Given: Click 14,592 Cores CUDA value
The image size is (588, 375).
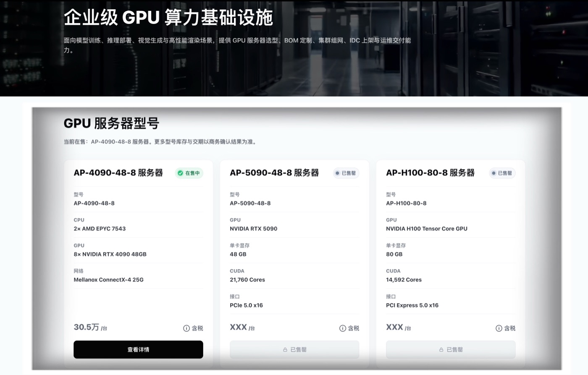Looking at the screenshot, I should pos(404,280).
